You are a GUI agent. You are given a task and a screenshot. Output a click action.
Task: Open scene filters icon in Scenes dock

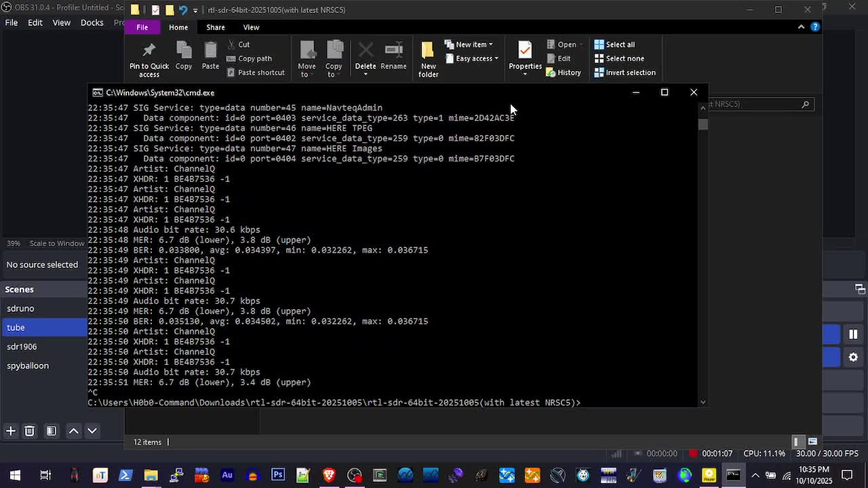tap(52, 431)
